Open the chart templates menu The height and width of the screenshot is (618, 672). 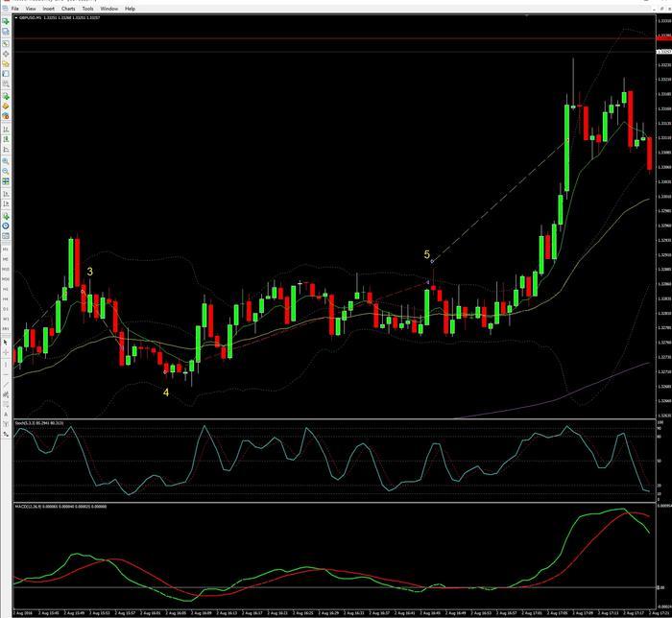pos(6,236)
